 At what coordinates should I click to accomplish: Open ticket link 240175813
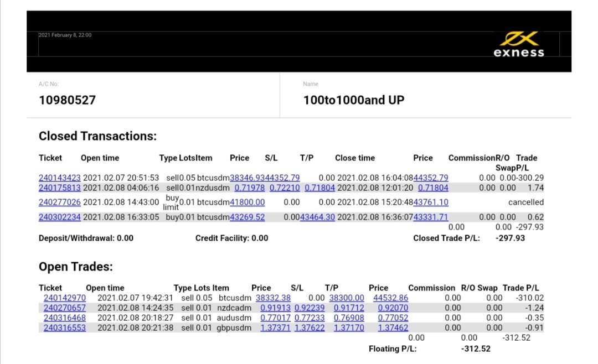pos(59,188)
